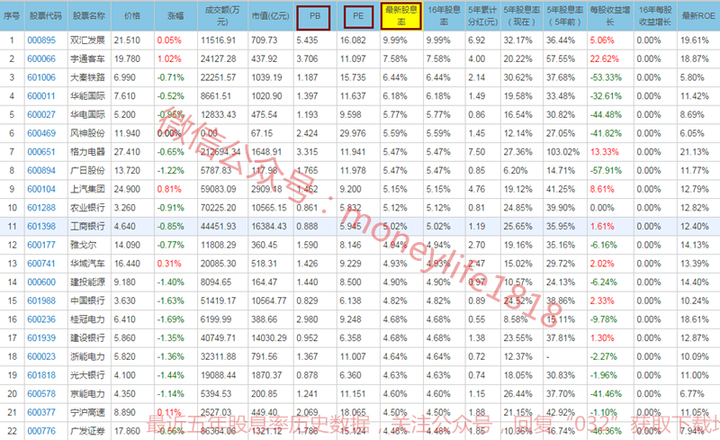This screenshot has height=440, width=720.
Task: Sort by 最新ROE column header
Action: [x=698, y=16]
